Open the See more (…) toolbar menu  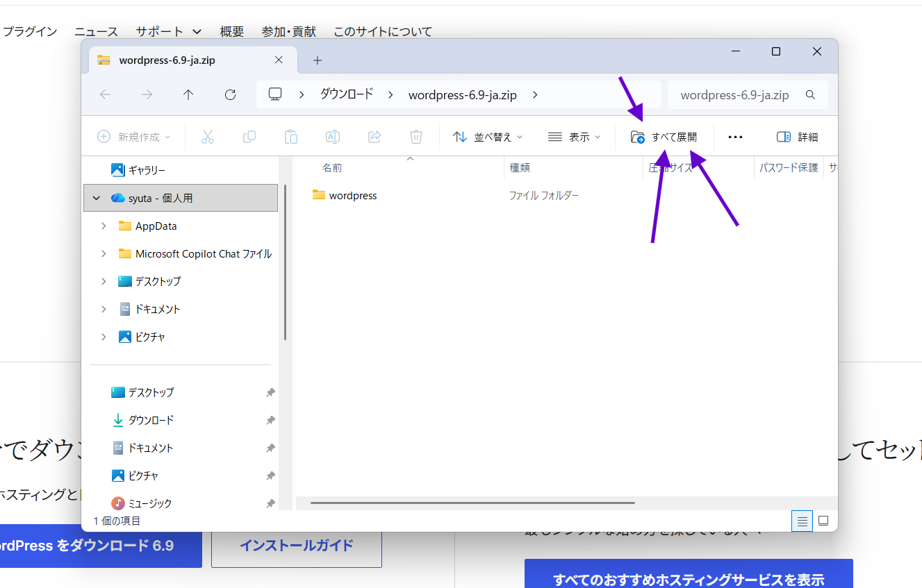coord(735,137)
